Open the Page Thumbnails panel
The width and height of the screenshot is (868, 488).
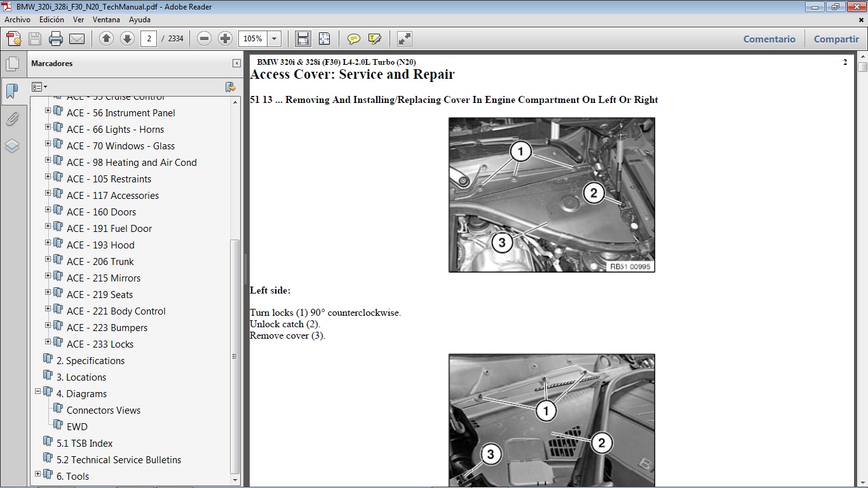click(x=12, y=64)
